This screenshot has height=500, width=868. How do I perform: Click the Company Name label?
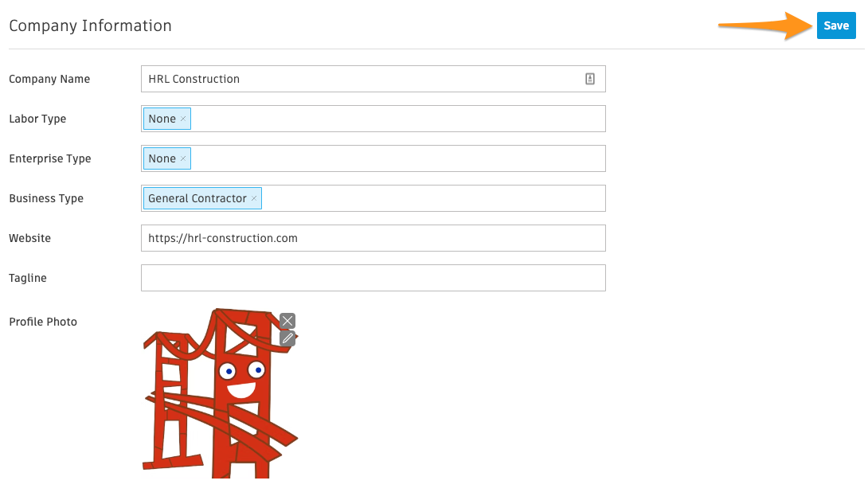(x=49, y=79)
